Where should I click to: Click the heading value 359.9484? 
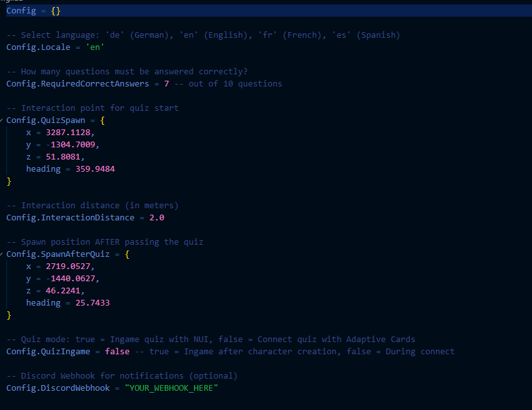95,169
